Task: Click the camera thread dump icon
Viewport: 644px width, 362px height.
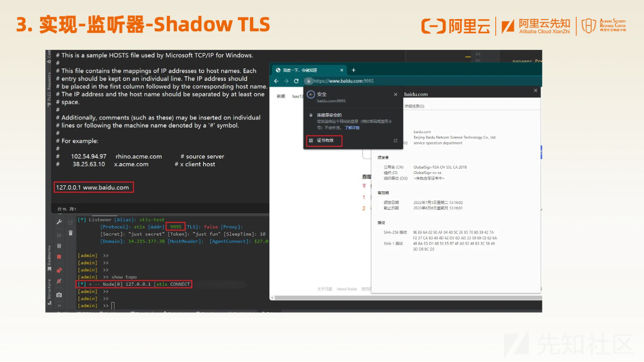Action: tap(59, 295)
